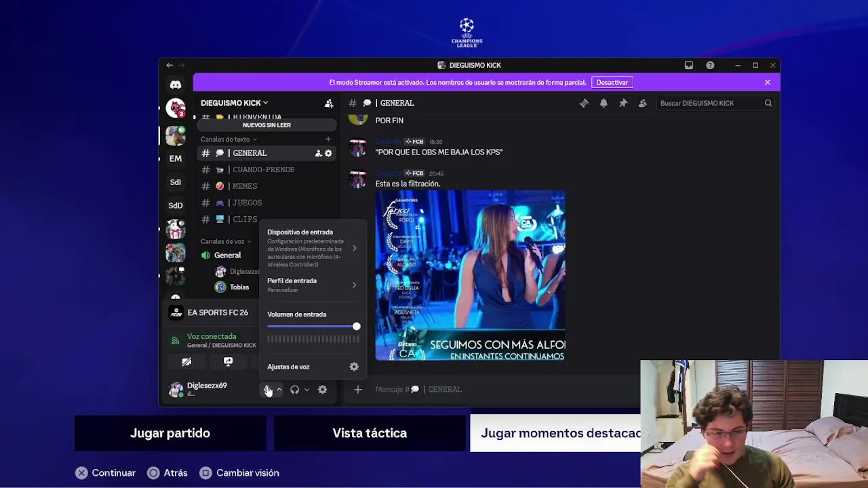Viewport: 868px width, 488px height.
Task: Share your screen button in voice panel
Action: pos(228,362)
